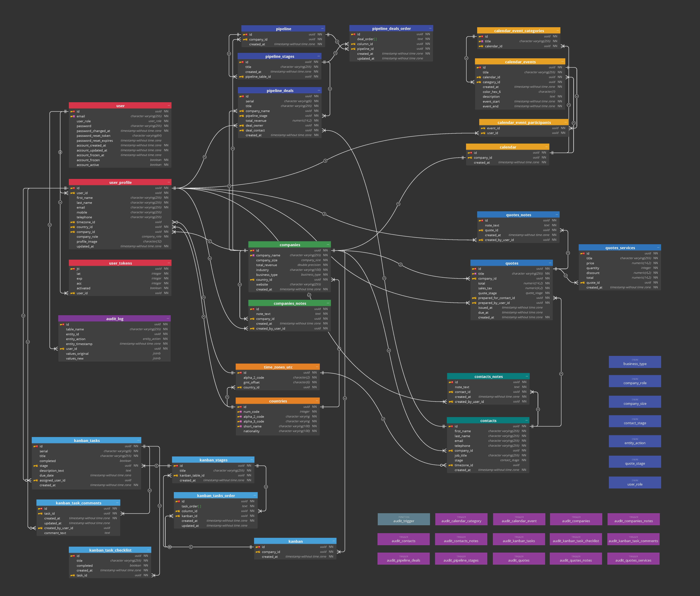700x596 pixels.
Task: Click the foreign key icon beside user_id in audit_log
Action: click(x=62, y=349)
